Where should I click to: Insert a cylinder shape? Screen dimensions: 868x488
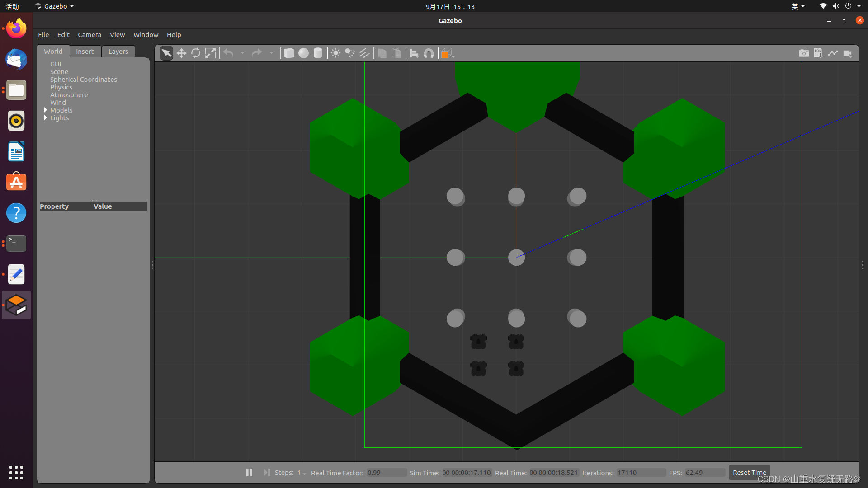[318, 53]
